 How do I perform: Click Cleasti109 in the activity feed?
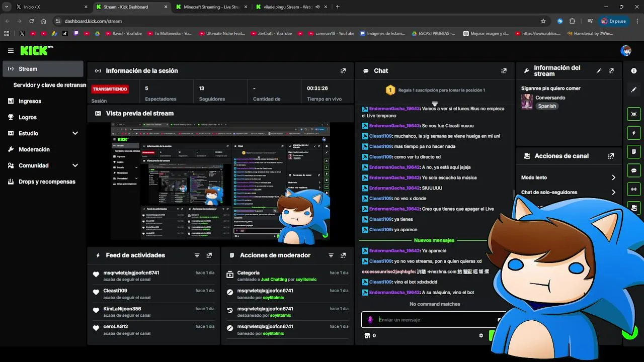(115, 291)
